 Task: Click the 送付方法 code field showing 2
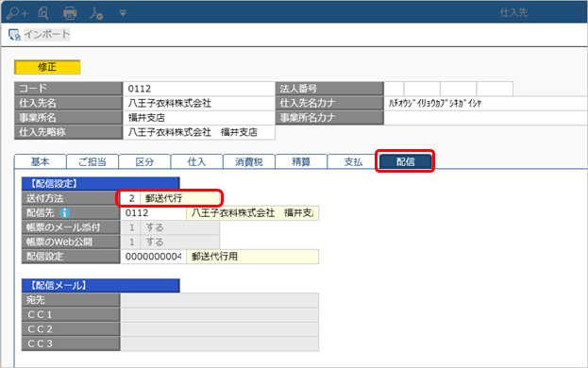[x=130, y=198]
